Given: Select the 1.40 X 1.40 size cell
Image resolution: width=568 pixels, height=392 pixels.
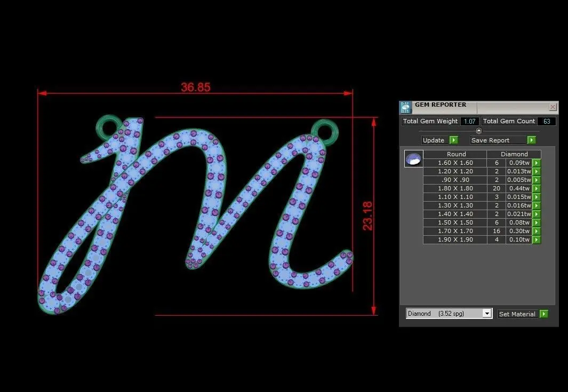Looking at the screenshot, I should coord(455,214).
